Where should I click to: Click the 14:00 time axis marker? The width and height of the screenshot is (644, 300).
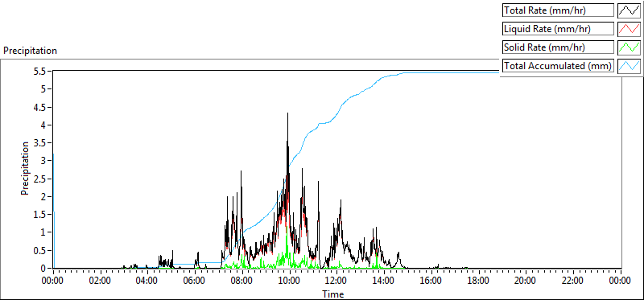pyautogui.click(x=384, y=281)
